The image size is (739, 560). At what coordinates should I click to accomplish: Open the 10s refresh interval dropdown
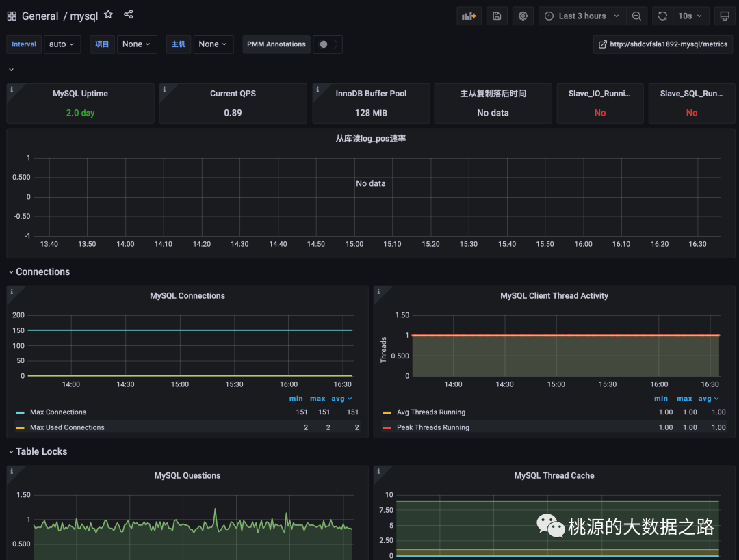[x=690, y=16]
